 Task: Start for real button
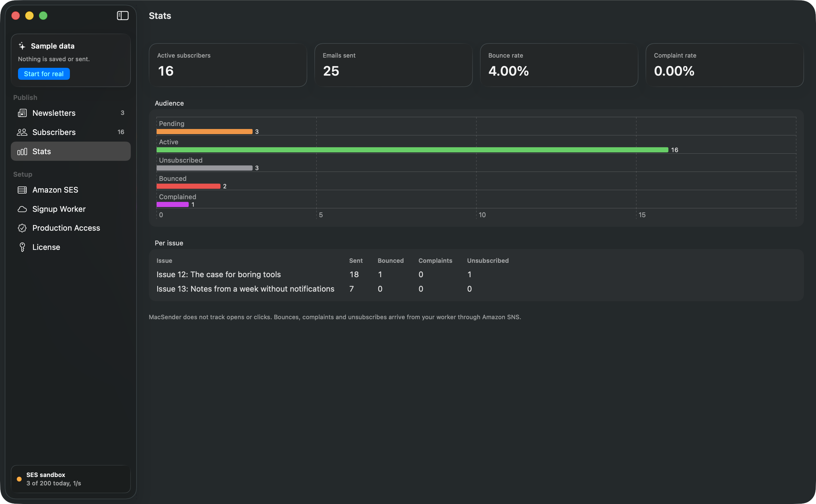click(44, 74)
